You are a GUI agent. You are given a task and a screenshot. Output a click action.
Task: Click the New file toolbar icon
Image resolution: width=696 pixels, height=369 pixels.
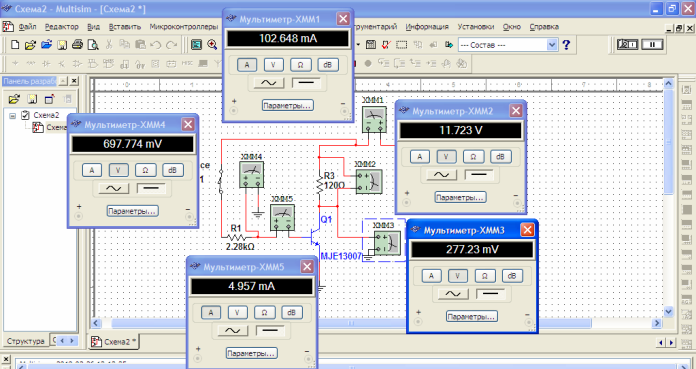pos(15,45)
